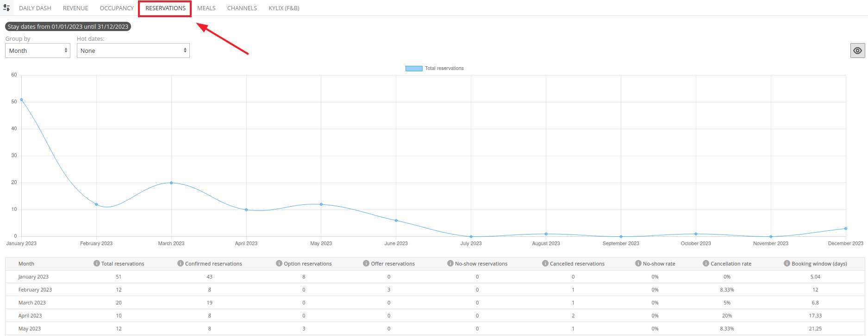The image size is (868, 336).
Task: Select the RESERVATIONS tab
Action: [165, 8]
